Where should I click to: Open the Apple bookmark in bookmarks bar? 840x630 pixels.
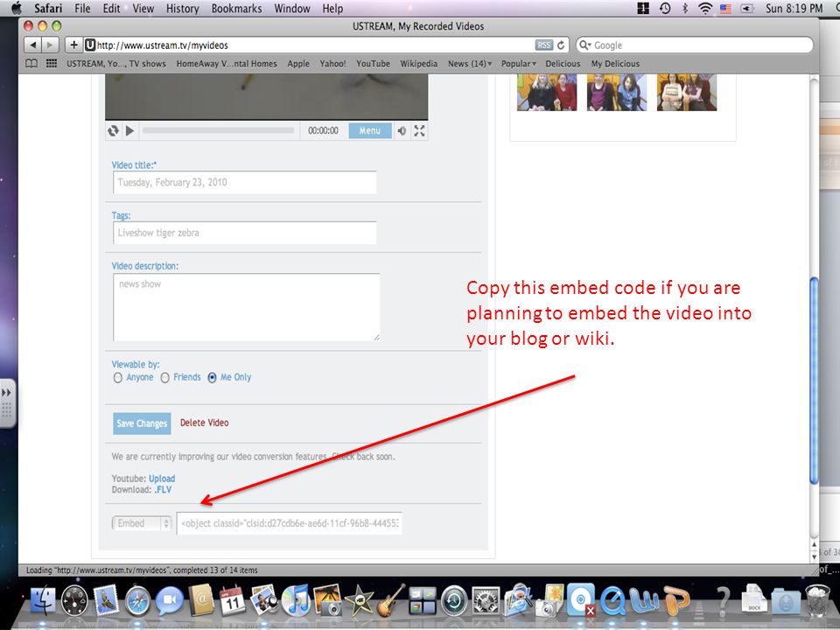click(298, 64)
